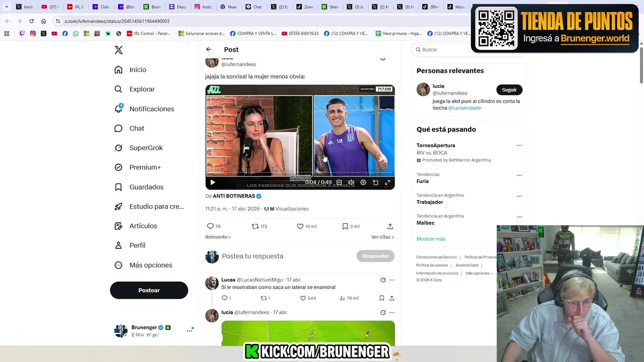This screenshot has height=362, width=644.
Task: Bookmark the post with 2 mil saves
Action: (351, 226)
